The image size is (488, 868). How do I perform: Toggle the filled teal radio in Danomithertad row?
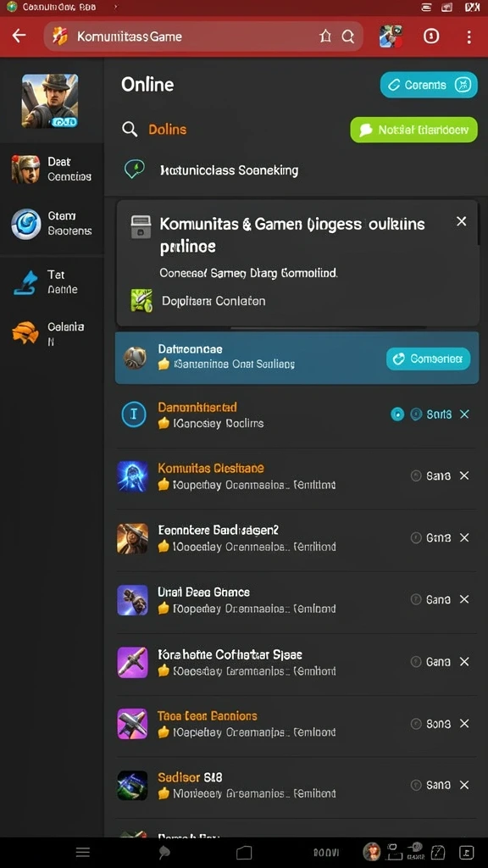pos(397,414)
